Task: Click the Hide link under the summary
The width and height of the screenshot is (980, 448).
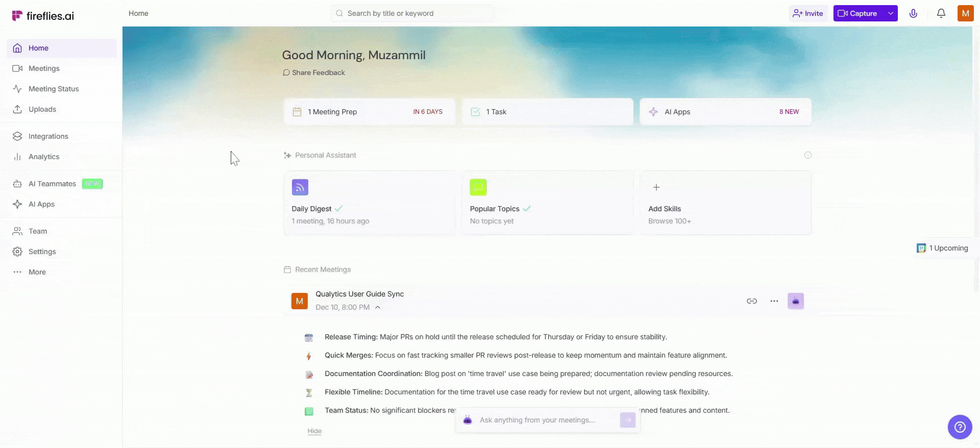Action: point(314,431)
